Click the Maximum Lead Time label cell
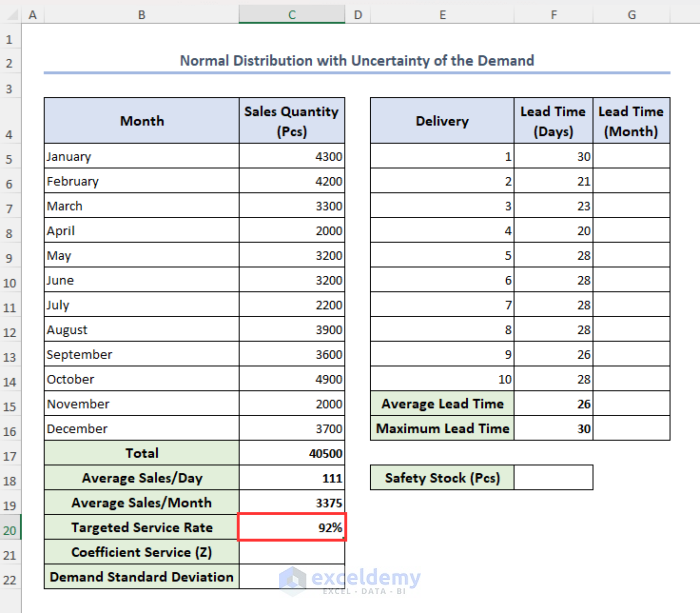The height and width of the screenshot is (613, 700). pos(442,429)
